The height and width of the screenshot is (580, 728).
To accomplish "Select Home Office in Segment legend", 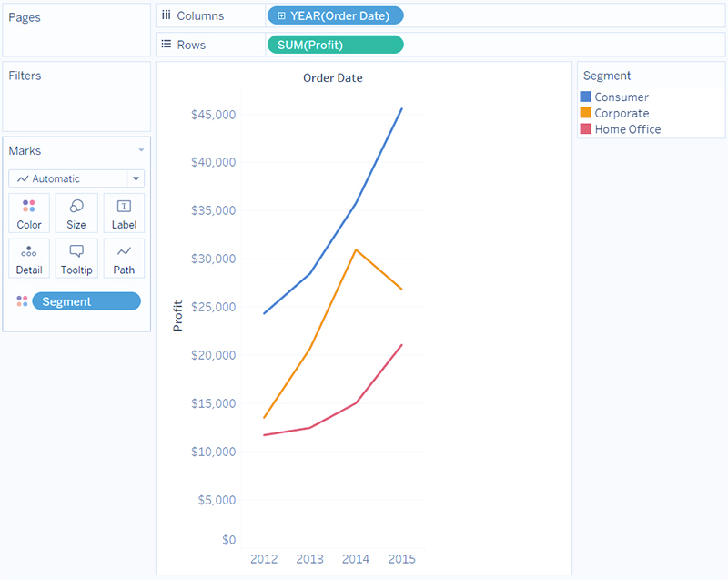I will [628, 129].
